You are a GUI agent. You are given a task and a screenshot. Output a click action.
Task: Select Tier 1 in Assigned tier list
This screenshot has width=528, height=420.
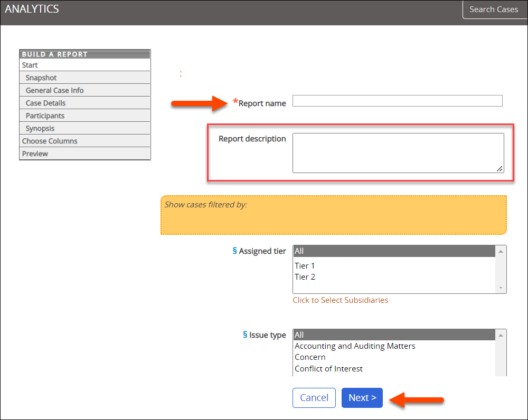coord(305,266)
